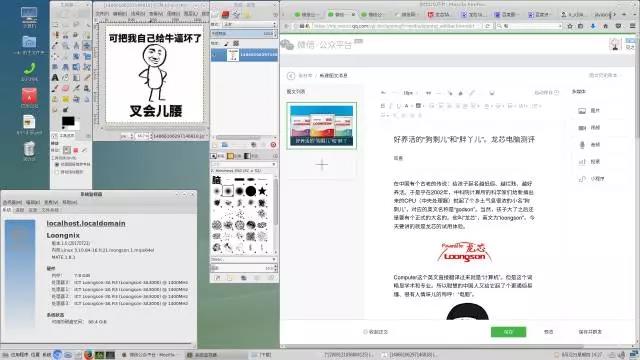Click the black foreground color swatch
This screenshot has height=360, width=640.
click(x=68, y=121)
